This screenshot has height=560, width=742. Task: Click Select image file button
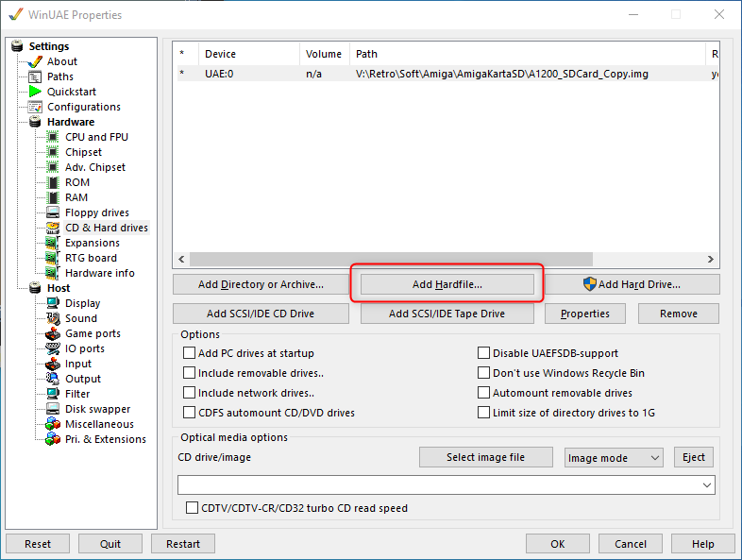(486, 457)
